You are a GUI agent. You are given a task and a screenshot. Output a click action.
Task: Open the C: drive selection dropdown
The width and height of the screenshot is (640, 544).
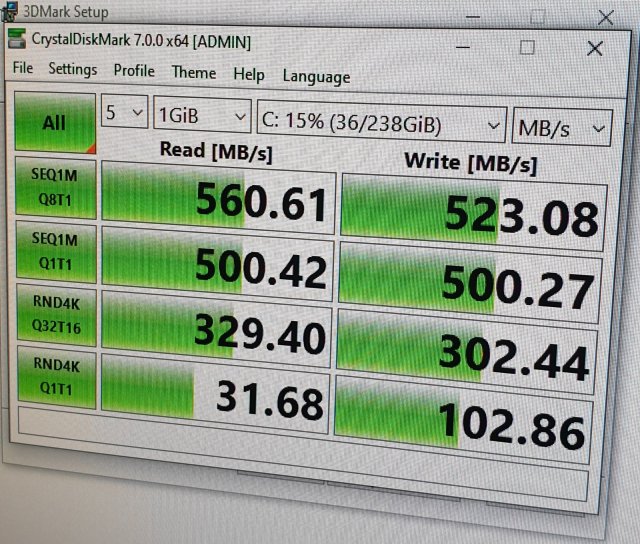(x=382, y=122)
